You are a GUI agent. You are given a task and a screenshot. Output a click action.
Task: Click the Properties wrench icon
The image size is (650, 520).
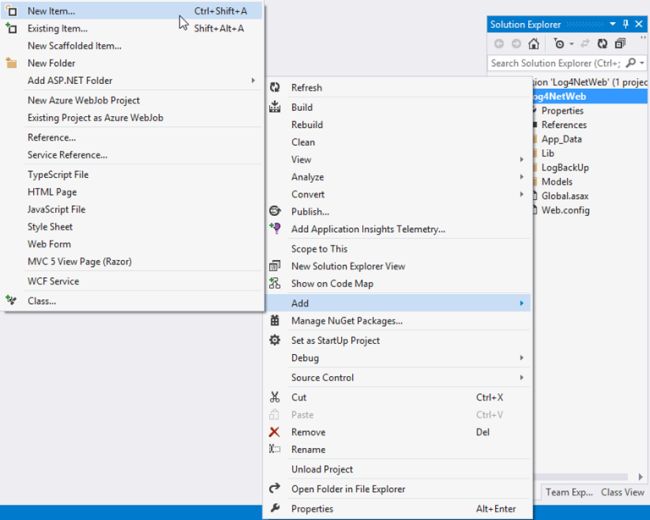(x=275, y=508)
